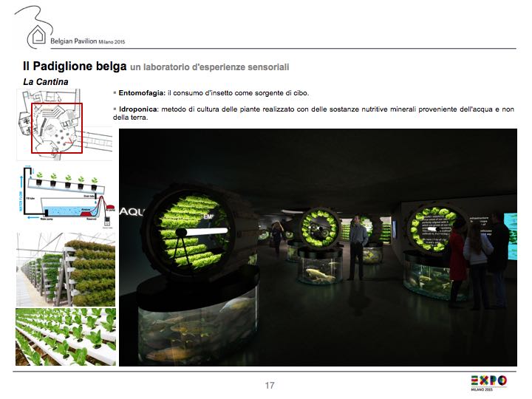The image size is (532, 399).
Task: Select the vertical garden towers photo
Action: click(65, 269)
